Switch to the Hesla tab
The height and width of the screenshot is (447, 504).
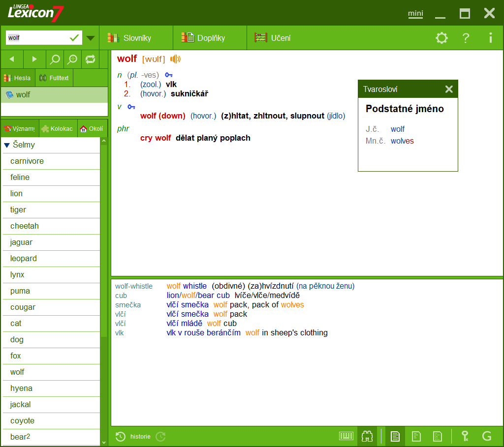(x=18, y=78)
